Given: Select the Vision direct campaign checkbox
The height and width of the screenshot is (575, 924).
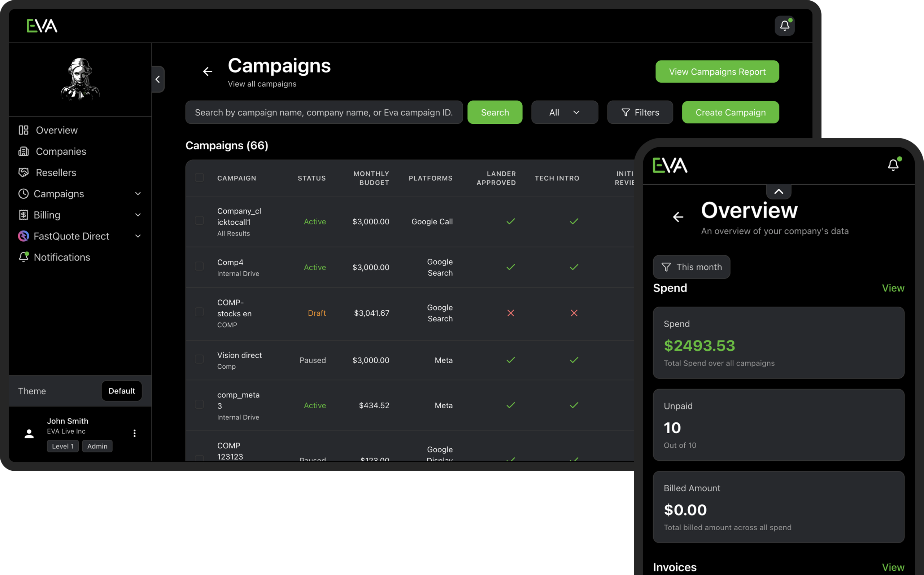Looking at the screenshot, I should 199,359.
